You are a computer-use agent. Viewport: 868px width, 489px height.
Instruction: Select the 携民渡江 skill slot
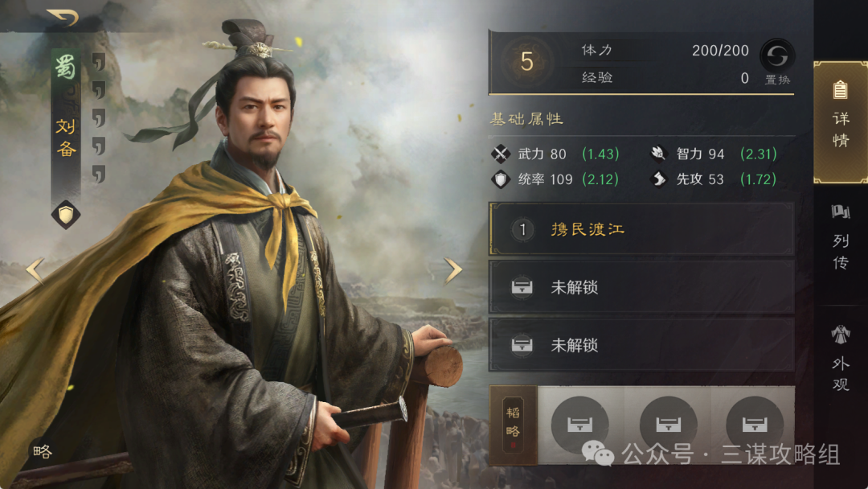tap(641, 229)
